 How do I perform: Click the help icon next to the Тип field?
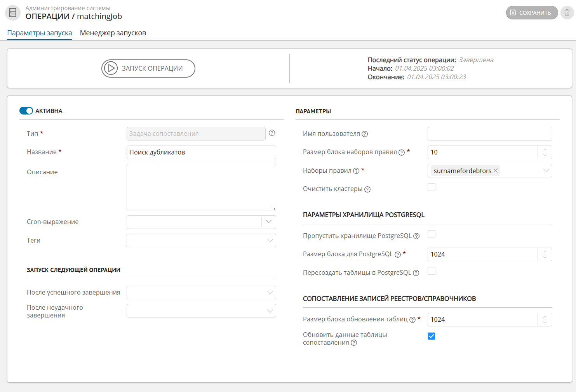click(x=272, y=133)
